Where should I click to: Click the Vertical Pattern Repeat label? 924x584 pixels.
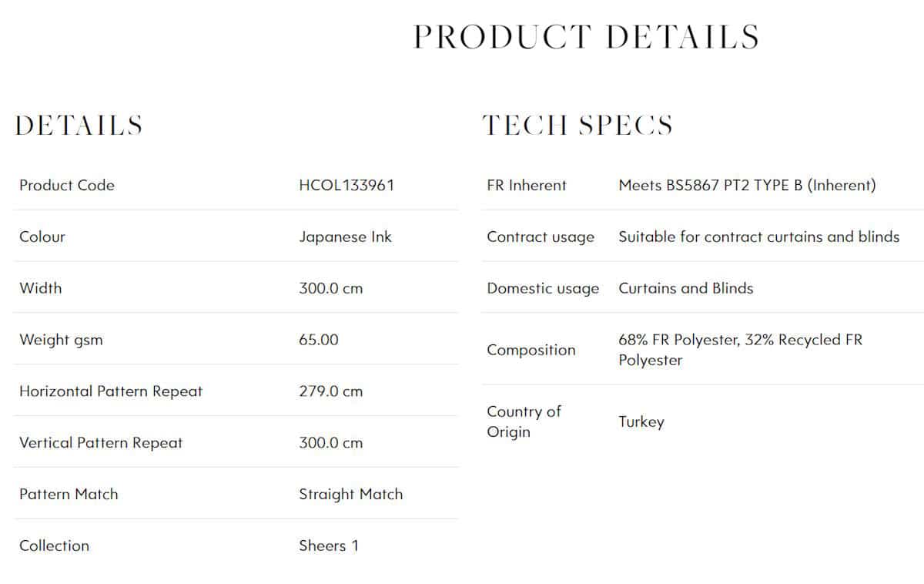(101, 443)
